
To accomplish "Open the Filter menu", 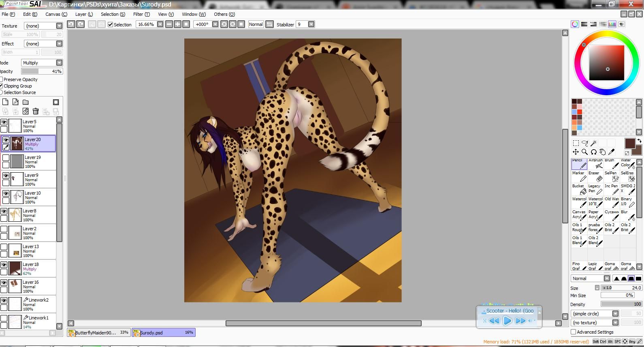I will coord(141,14).
